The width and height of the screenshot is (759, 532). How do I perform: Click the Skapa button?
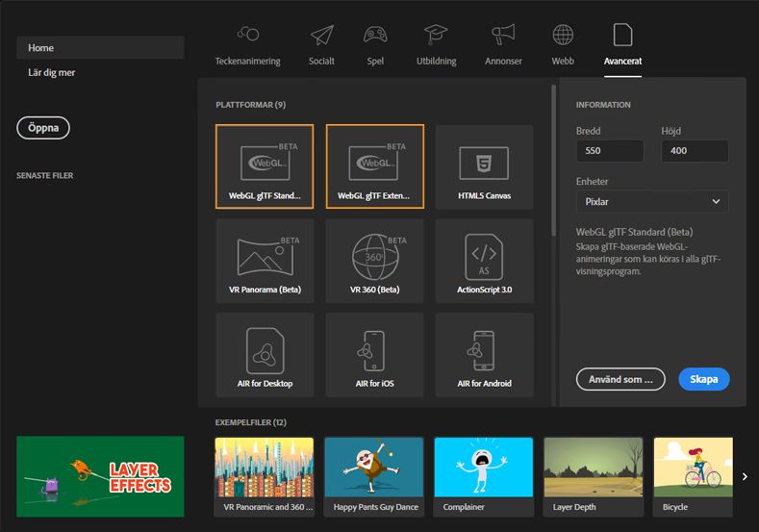[x=704, y=379]
